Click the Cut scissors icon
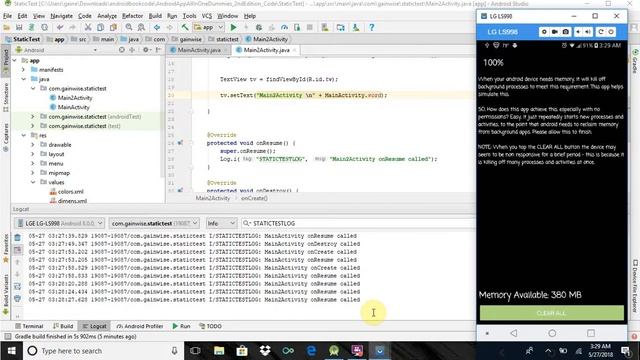The width and height of the screenshot is (640, 360). [88, 27]
